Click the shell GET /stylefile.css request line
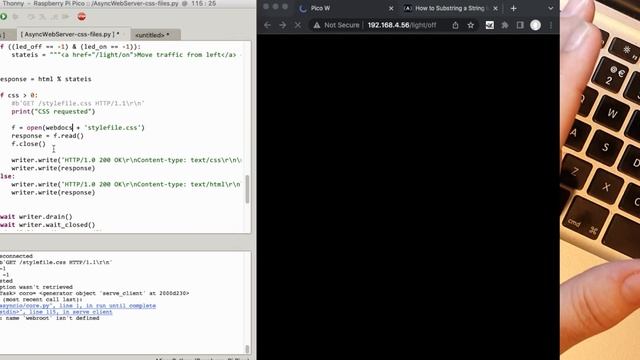Screen dimensions: 640x360 56,262
